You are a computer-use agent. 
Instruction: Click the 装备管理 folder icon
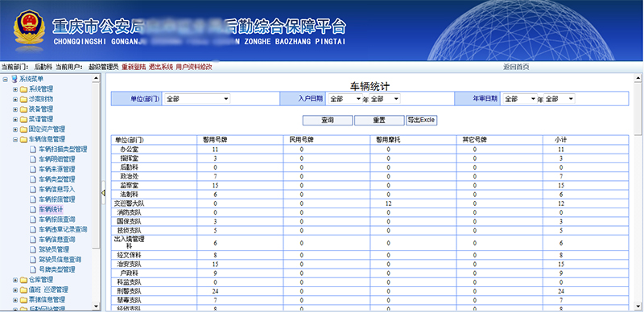tap(24, 109)
